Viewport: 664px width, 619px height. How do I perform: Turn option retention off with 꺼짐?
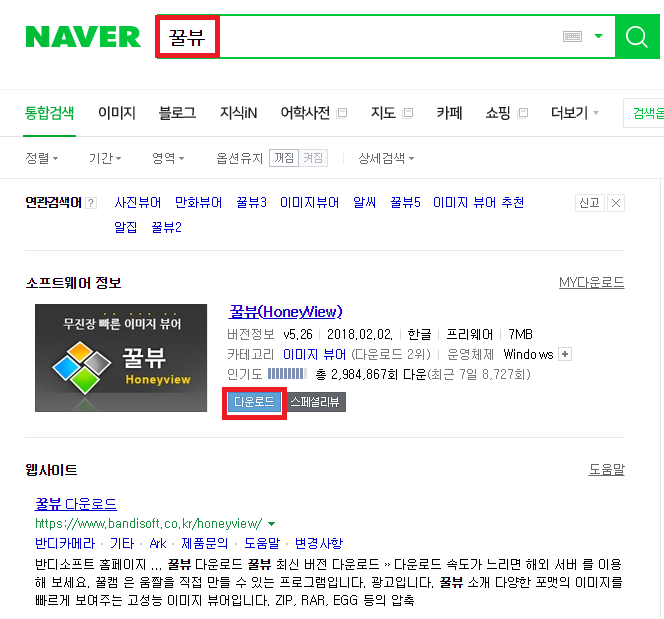tap(284, 158)
